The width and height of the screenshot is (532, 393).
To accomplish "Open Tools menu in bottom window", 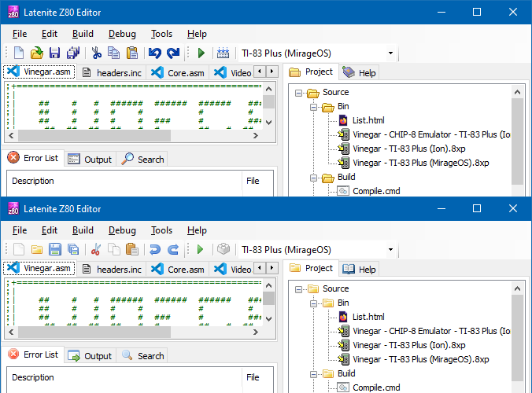I will [161, 230].
